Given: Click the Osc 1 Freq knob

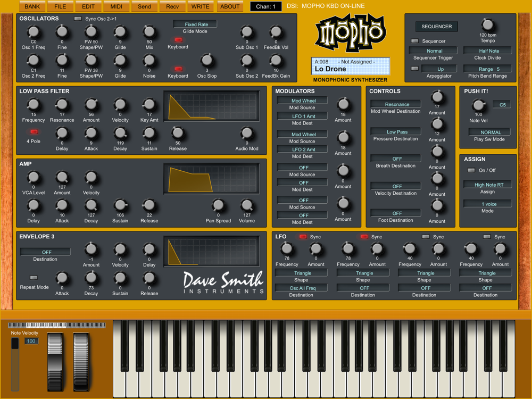Looking at the screenshot, I should [x=33, y=31].
